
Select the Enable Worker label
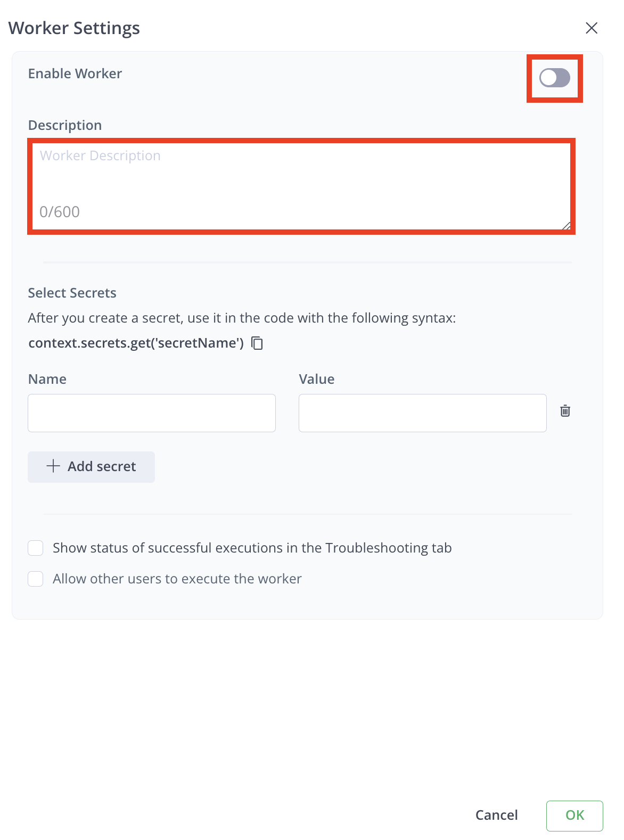(x=75, y=73)
